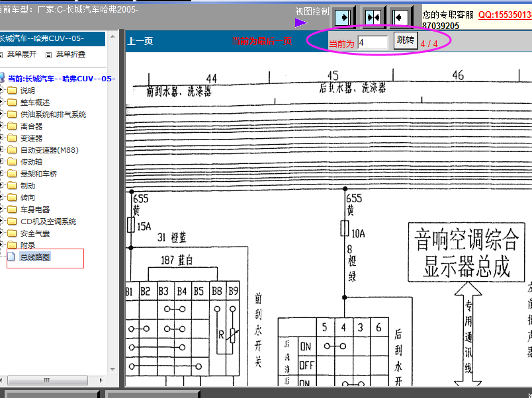Click the tree panel scroll-down arrow

tap(112, 370)
